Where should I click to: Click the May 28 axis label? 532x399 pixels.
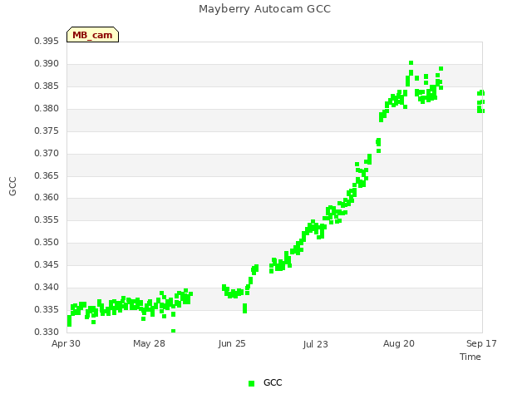[149, 343]
